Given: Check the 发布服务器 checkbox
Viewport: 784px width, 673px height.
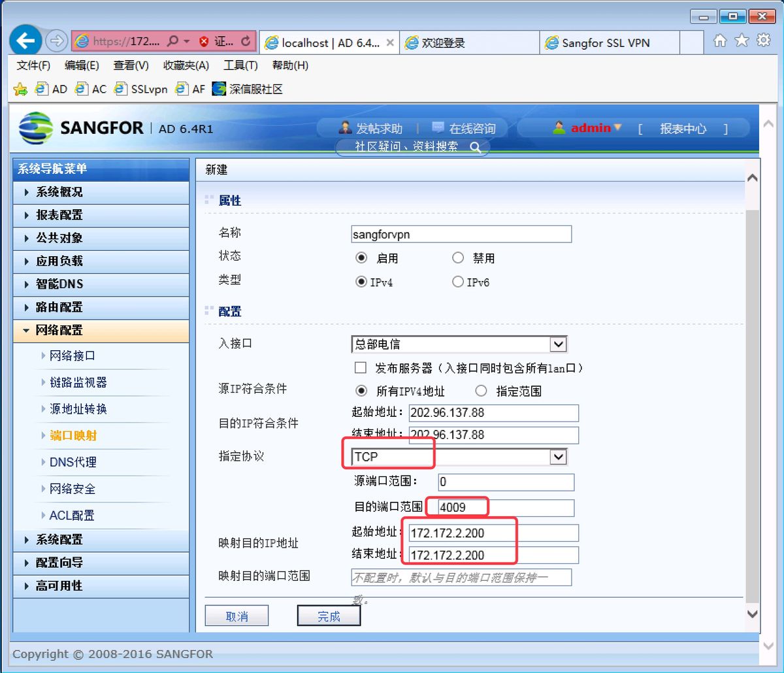Looking at the screenshot, I should pos(360,367).
